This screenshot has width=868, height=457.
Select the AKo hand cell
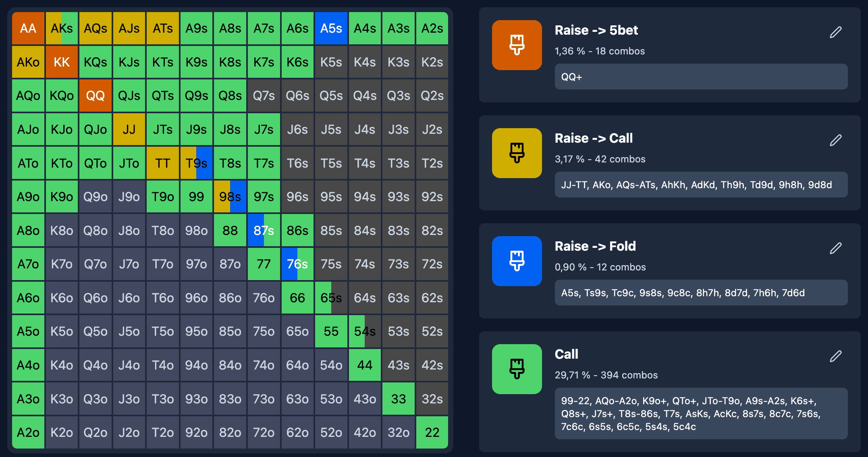tap(28, 62)
